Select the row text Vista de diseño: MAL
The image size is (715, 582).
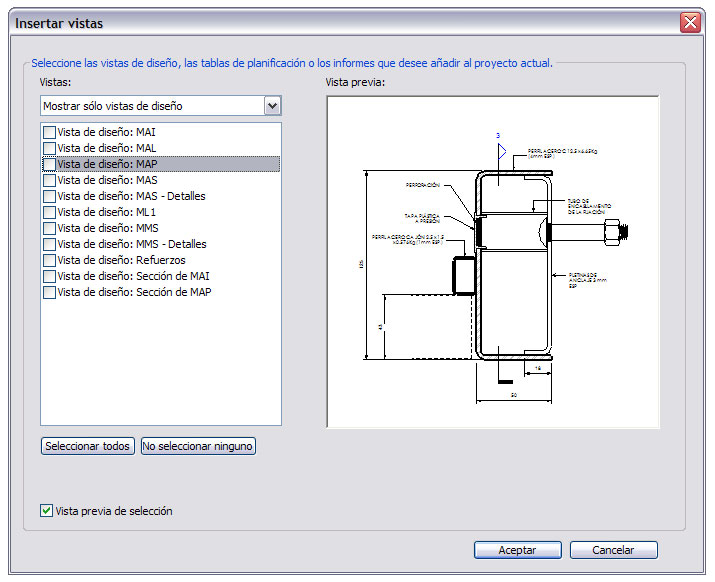[x=107, y=148]
